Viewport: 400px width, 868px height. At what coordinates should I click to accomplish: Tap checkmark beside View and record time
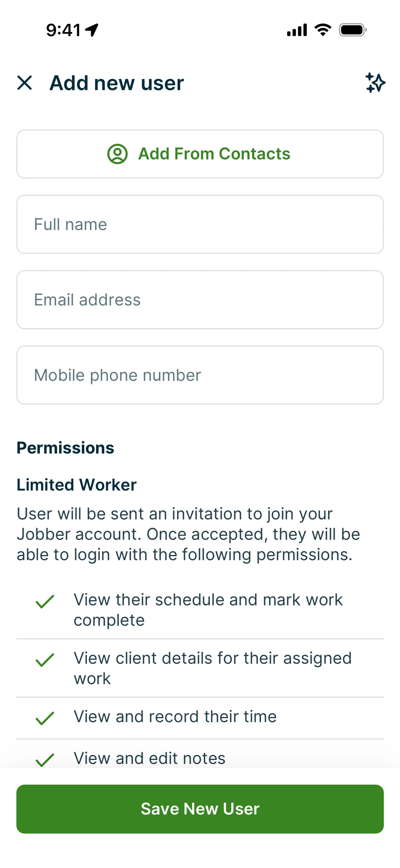pos(45,718)
